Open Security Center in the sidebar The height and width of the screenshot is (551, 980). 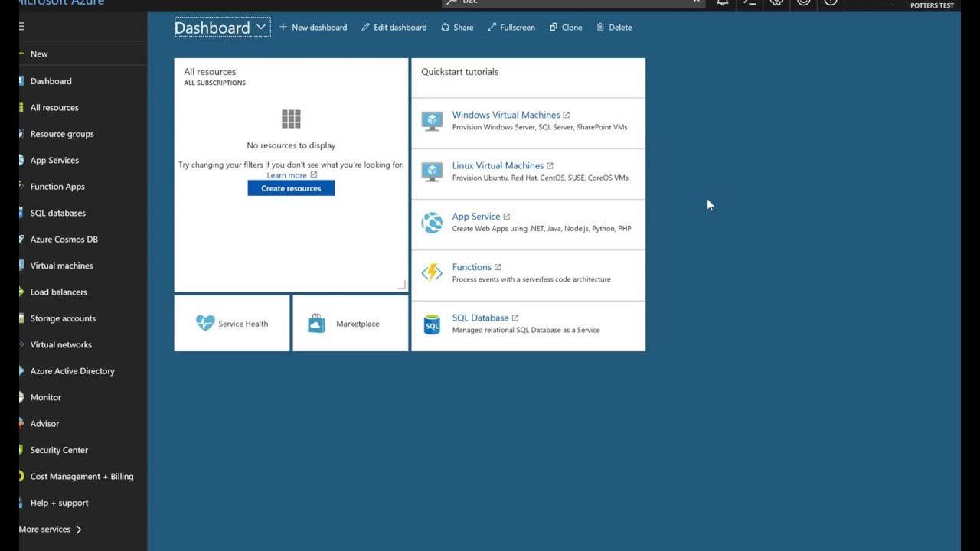[83, 450]
